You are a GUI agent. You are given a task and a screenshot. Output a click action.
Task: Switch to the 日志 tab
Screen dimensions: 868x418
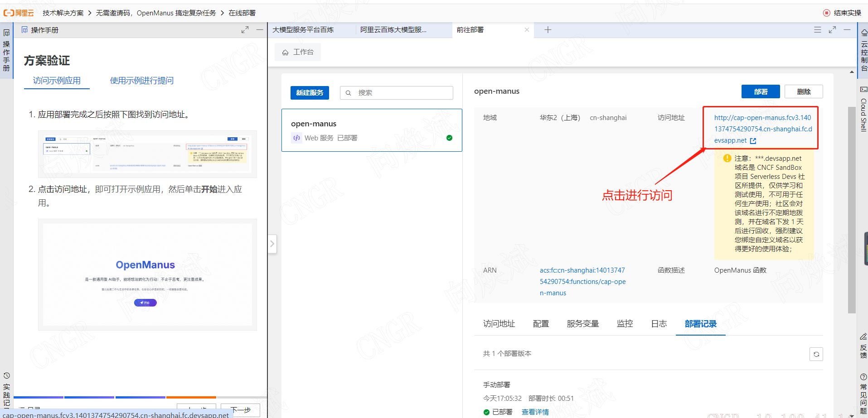click(x=659, y=324)
